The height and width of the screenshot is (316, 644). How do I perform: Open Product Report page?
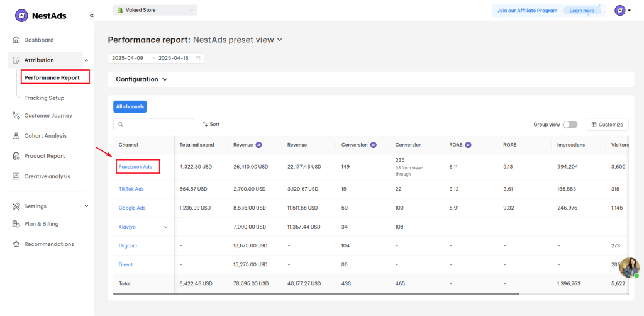tap(45, 156)
